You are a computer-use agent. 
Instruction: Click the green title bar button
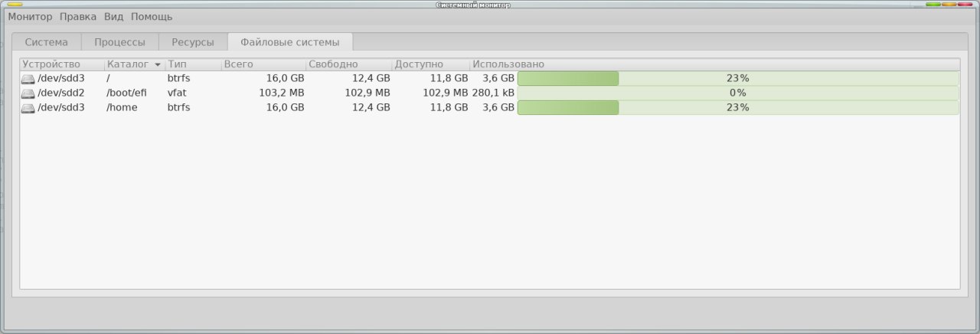click(x=933, y=5)
